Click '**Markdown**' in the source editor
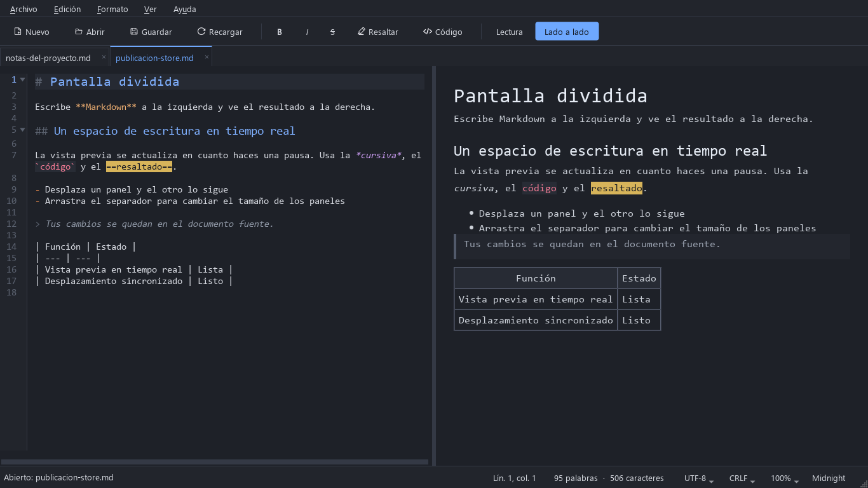This screenshot has height=488, width=868. click(106, 107)
